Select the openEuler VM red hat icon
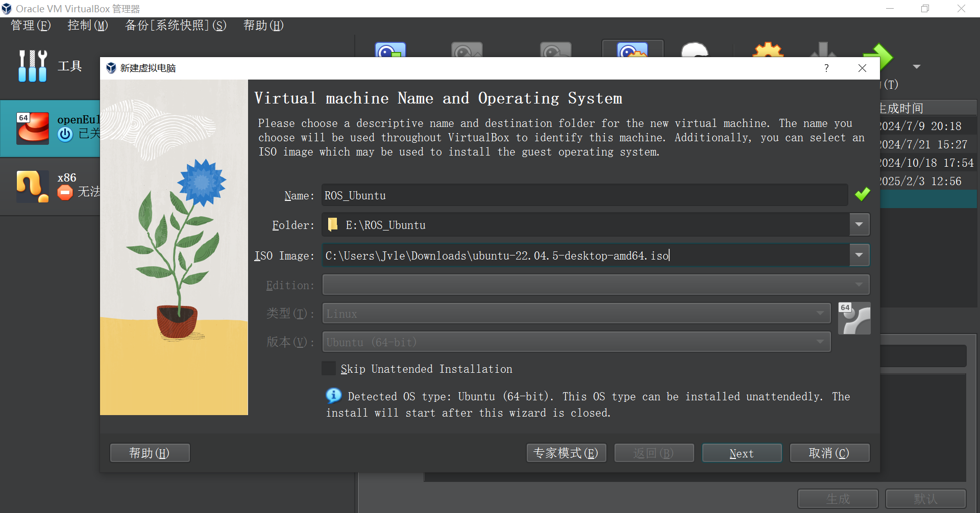 [33, 129]
